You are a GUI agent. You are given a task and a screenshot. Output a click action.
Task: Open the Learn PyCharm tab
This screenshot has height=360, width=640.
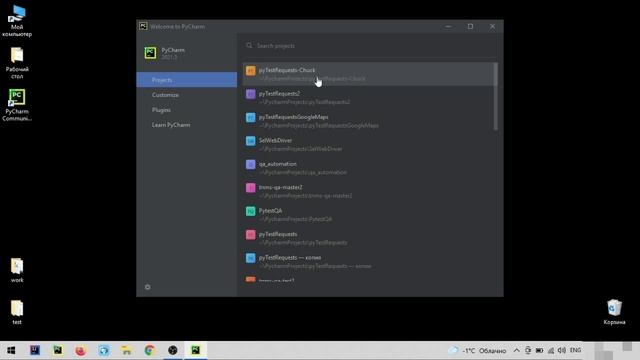(187, 125)
